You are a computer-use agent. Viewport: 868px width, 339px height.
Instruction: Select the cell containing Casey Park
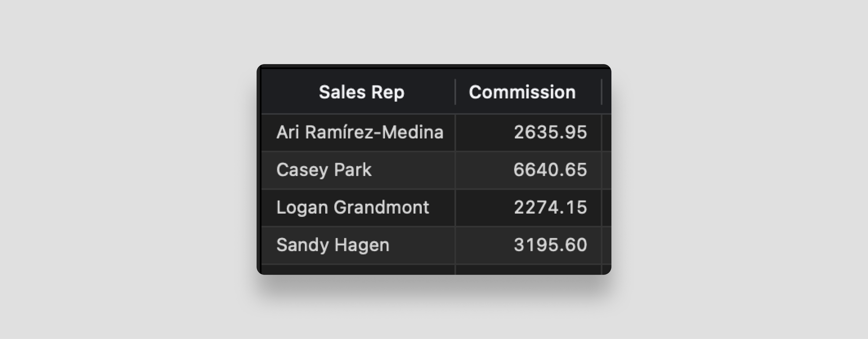[324, 170]
